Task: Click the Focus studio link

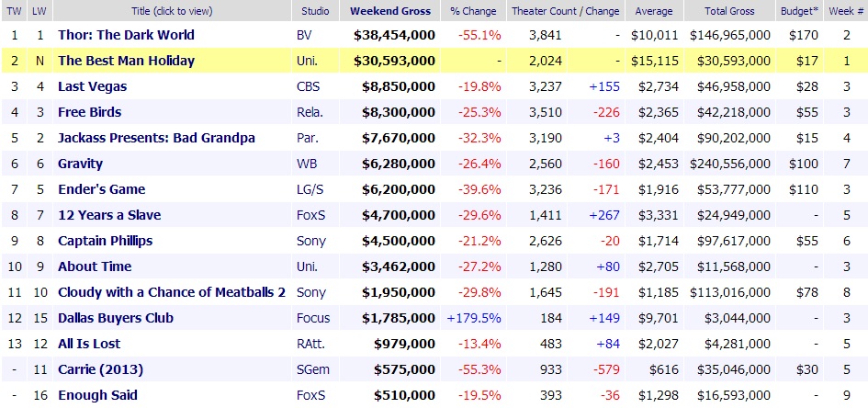Action: click(310, 318)
